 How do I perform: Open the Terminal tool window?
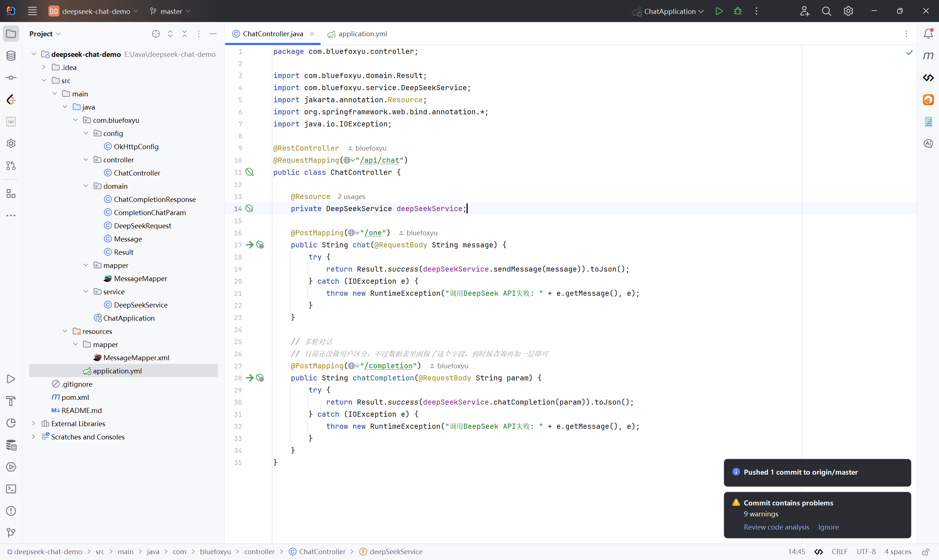tap(11, 489)
